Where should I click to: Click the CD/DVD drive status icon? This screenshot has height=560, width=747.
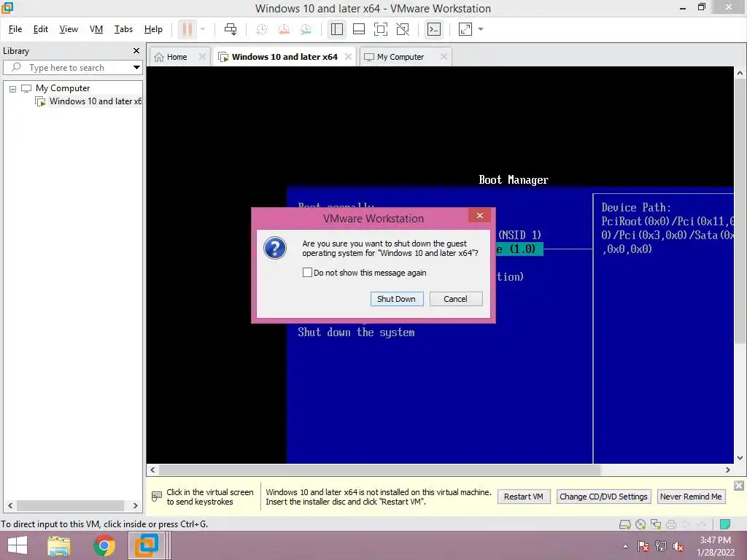640,525
